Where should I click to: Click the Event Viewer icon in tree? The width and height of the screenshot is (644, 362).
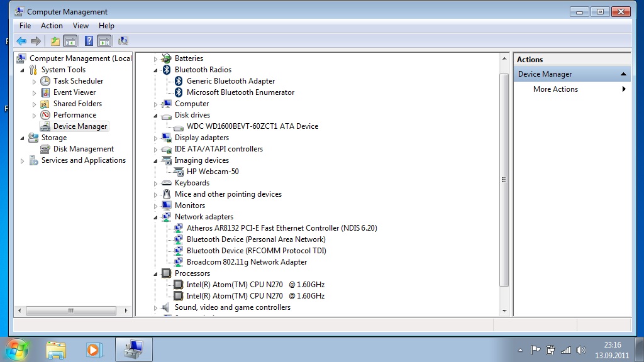pos(45,92)
